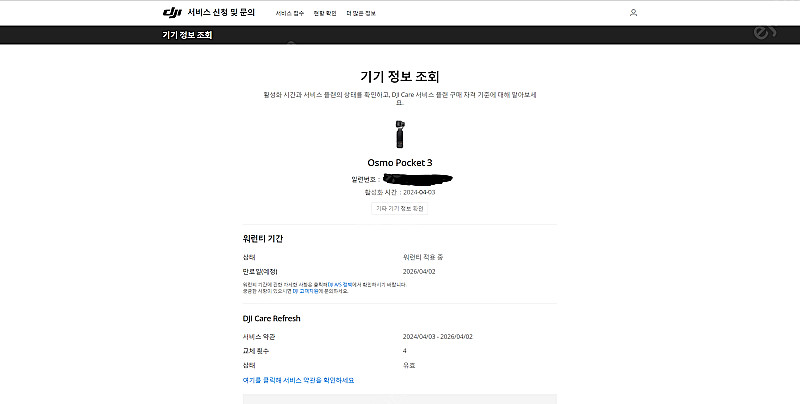
Task: Click the 만료일(예정) label
Action: coord(260,271)
